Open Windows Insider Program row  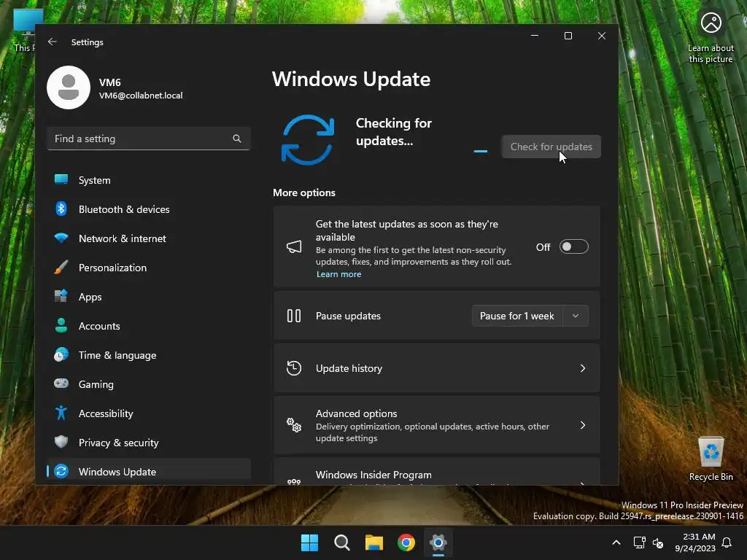click(436, 472)
